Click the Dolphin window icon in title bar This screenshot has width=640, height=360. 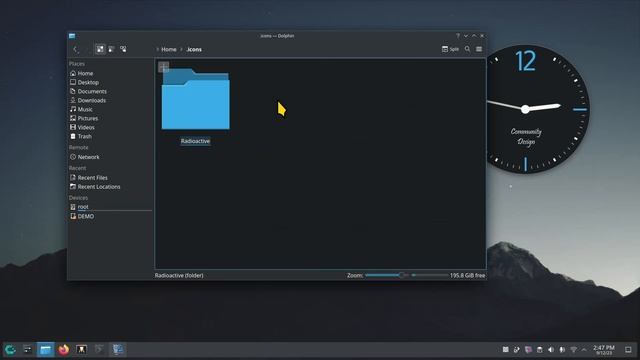click(x=72, y=36)
